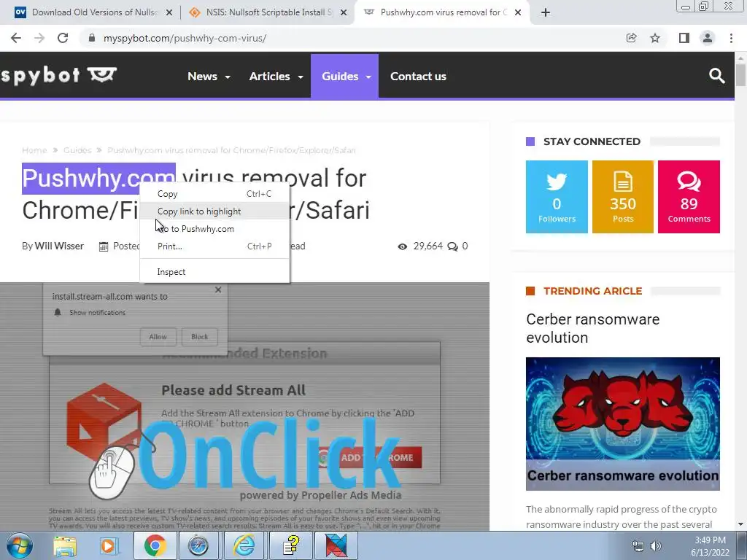Open Windows Explorer from the taskbar
The image size is (747, 560).
(x=65, y=546)
